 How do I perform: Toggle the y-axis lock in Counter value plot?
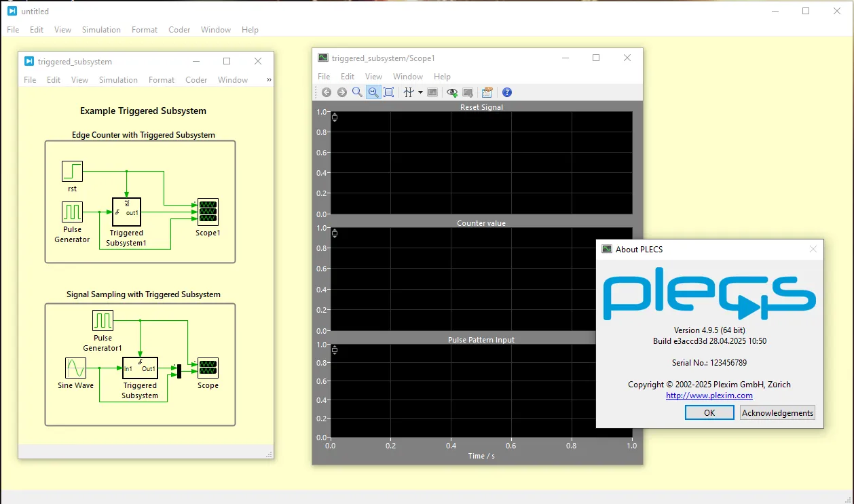[334, 234]
